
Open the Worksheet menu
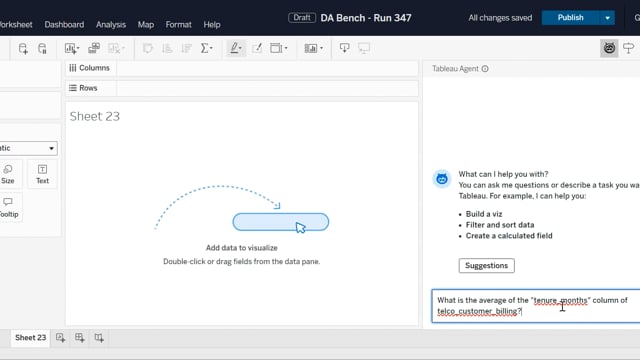click(x=16, y=24)
